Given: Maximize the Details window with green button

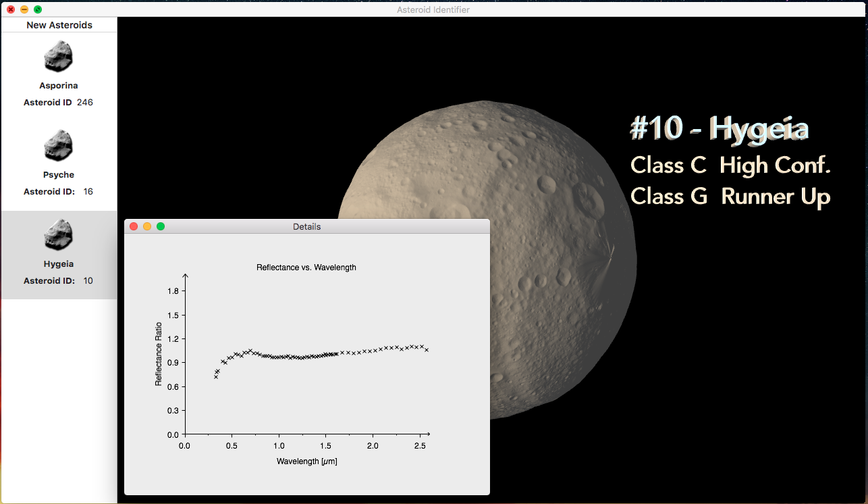Looking at the screenshot, I should tap(161, 226).
